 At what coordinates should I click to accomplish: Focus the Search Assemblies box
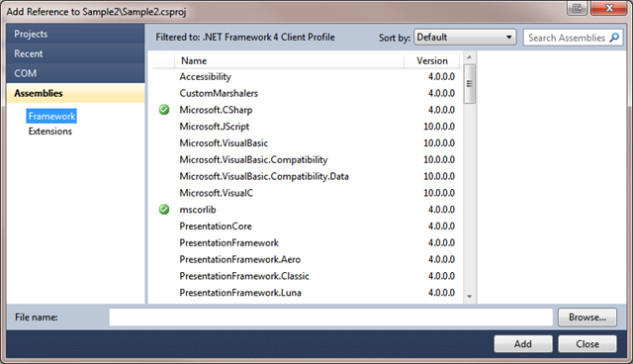[573, 38]
